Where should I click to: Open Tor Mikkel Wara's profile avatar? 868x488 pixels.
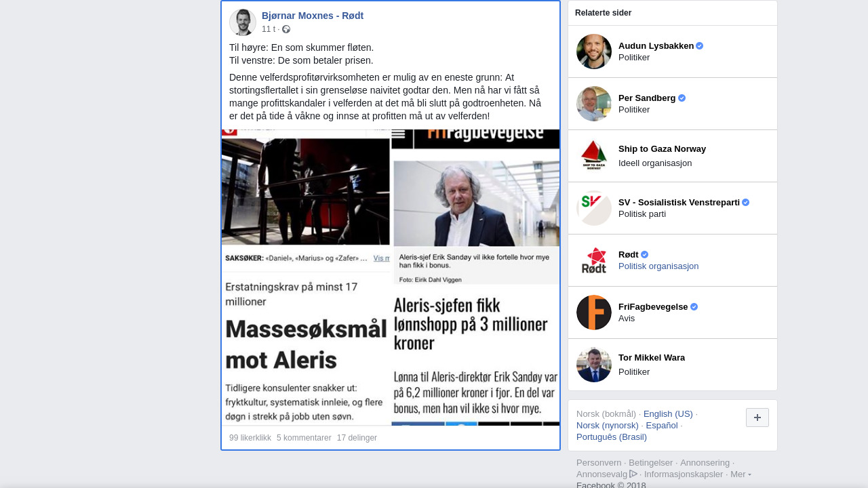[594, 365]
